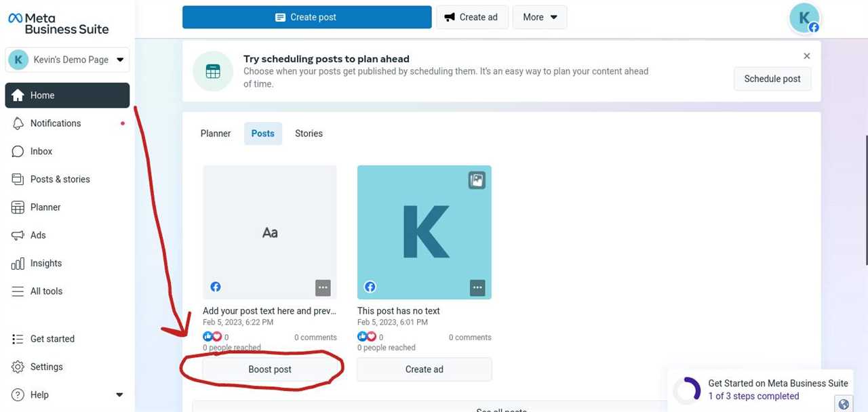Open Settings gear icon
The height and width of the screenshot is (412, 868).
coord(18,367)
